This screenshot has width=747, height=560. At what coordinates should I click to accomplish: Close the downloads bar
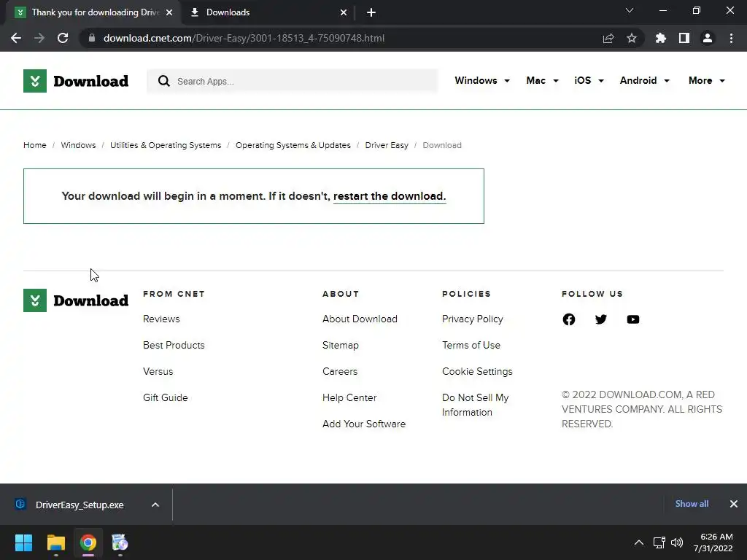[734, 504]
